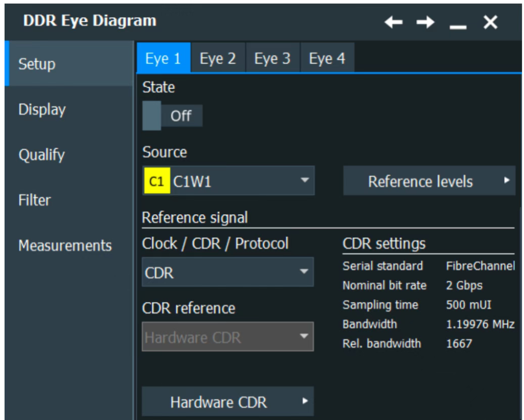Switch to the Eye 2 tab
524x420 pixels.
[x=218, y=58]
